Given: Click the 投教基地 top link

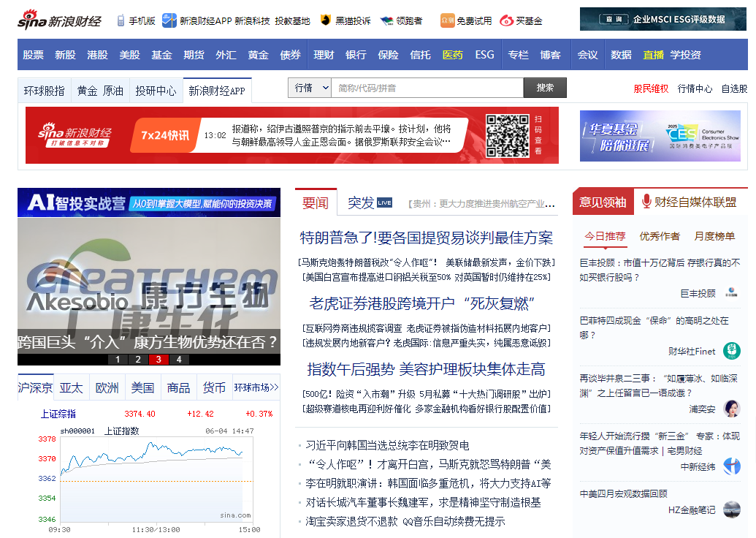Looking at the screenshot, I should [292, 20].
